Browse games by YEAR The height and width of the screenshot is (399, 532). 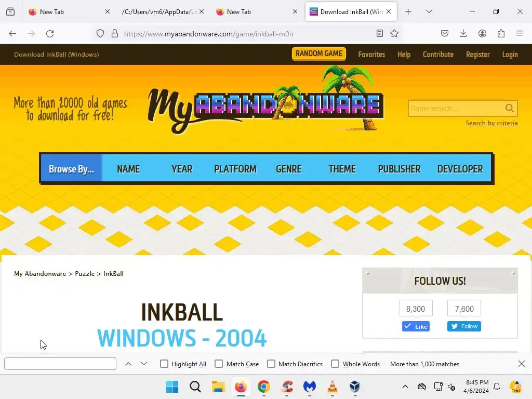click(182, 169)
